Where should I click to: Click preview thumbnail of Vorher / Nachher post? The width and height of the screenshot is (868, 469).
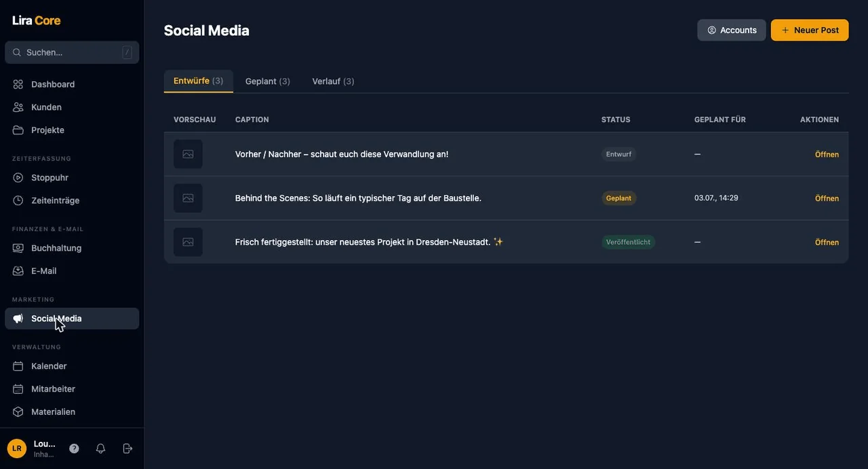[188, 154]
